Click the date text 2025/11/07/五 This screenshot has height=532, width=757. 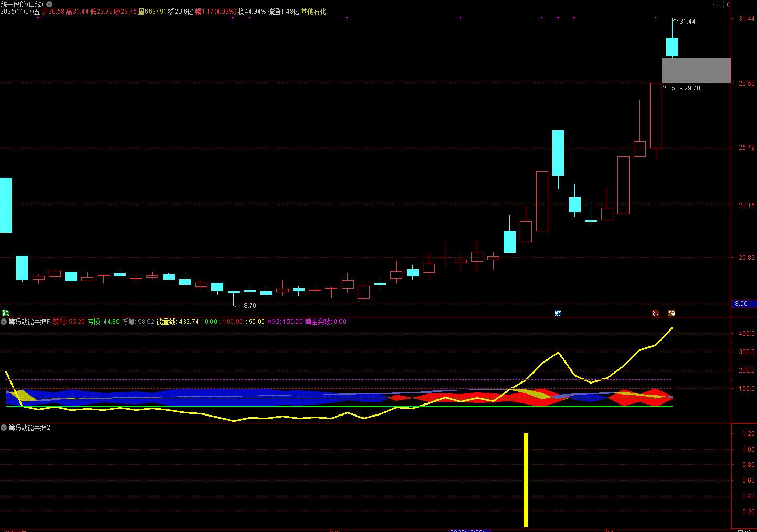[20, 12]
